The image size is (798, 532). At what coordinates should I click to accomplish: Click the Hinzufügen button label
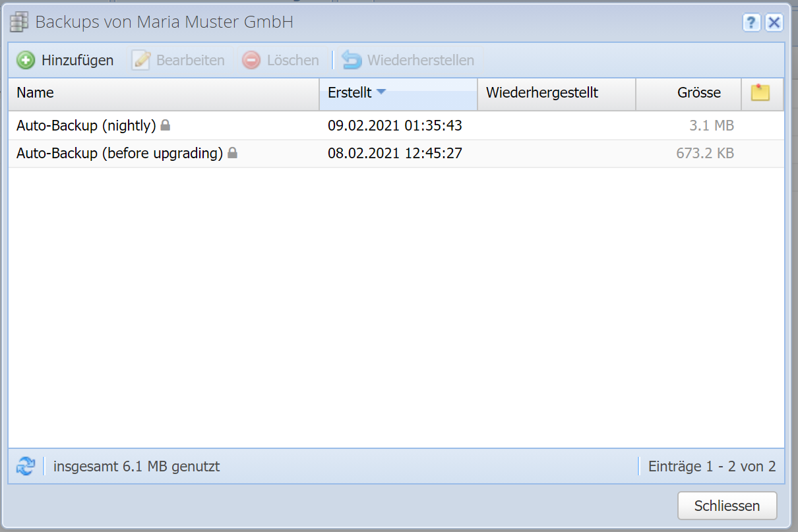(77, 61)
